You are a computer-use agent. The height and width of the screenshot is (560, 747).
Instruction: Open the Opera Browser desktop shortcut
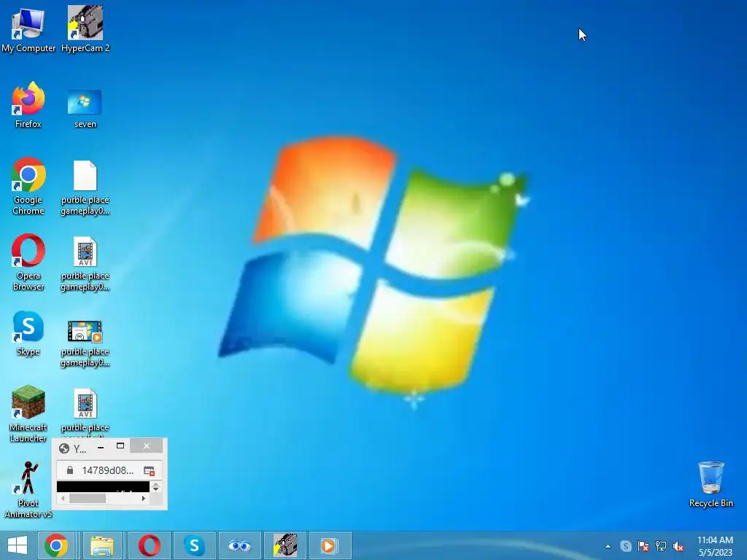(28, 262)
